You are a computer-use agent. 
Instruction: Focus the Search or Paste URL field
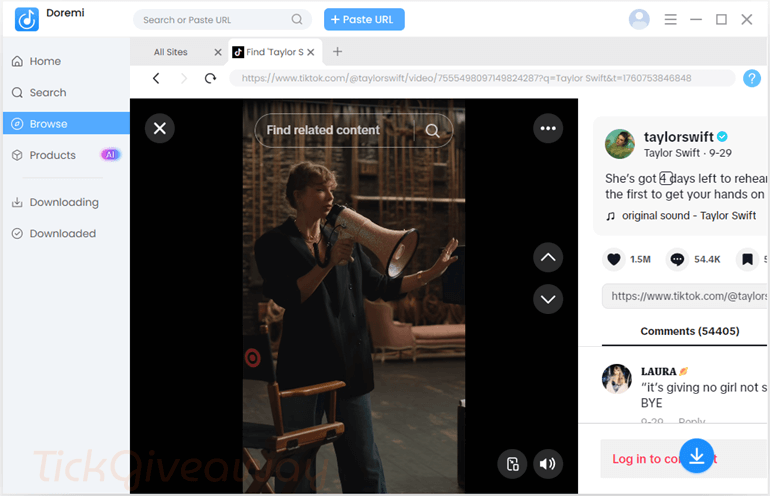click(x=222, y=20)
